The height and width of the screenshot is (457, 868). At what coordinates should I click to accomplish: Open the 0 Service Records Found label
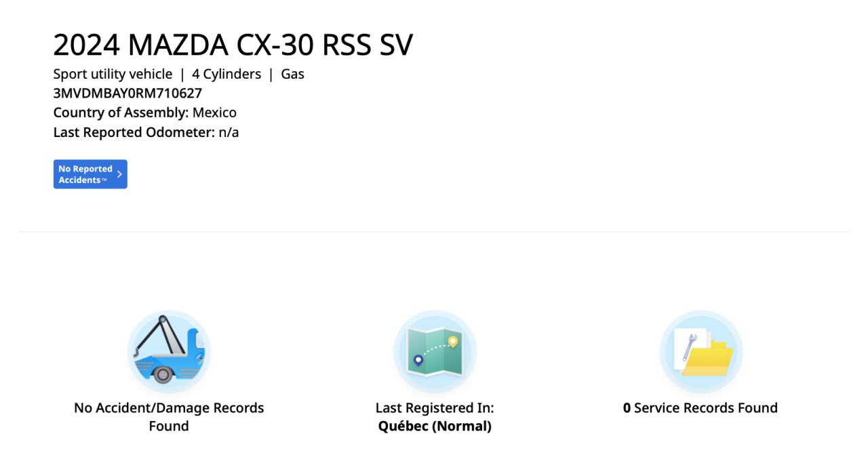click(x=701, y=408)
